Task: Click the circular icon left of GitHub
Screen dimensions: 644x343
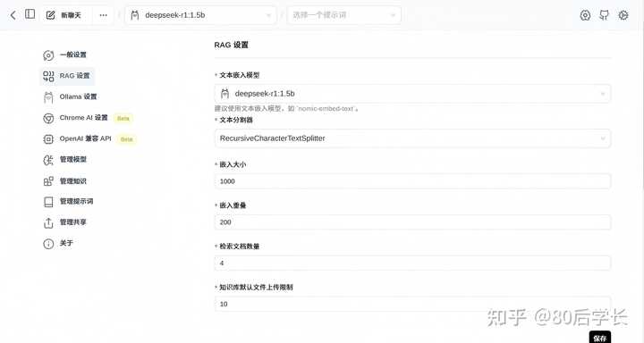Action: [585, 15]
